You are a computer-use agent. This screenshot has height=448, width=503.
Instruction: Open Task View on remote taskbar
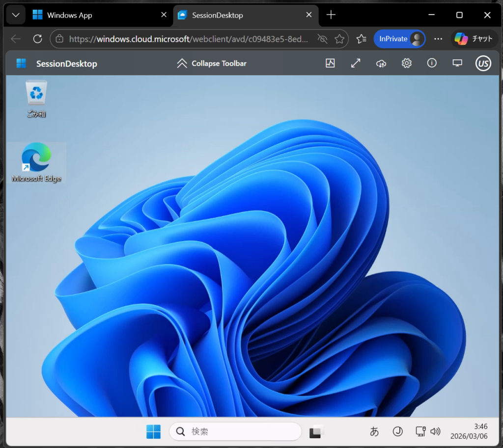click(316, 432)
